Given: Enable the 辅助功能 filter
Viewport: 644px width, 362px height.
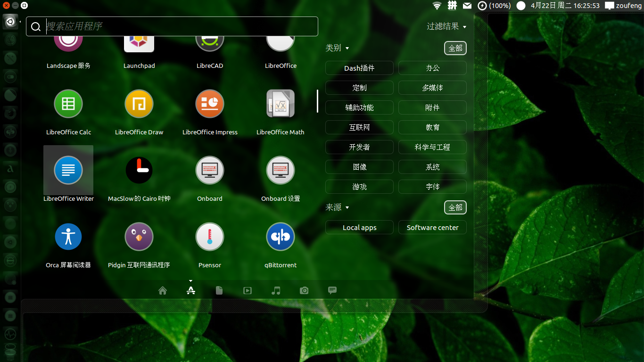Looking at the screenshot, I should point(359,107).
